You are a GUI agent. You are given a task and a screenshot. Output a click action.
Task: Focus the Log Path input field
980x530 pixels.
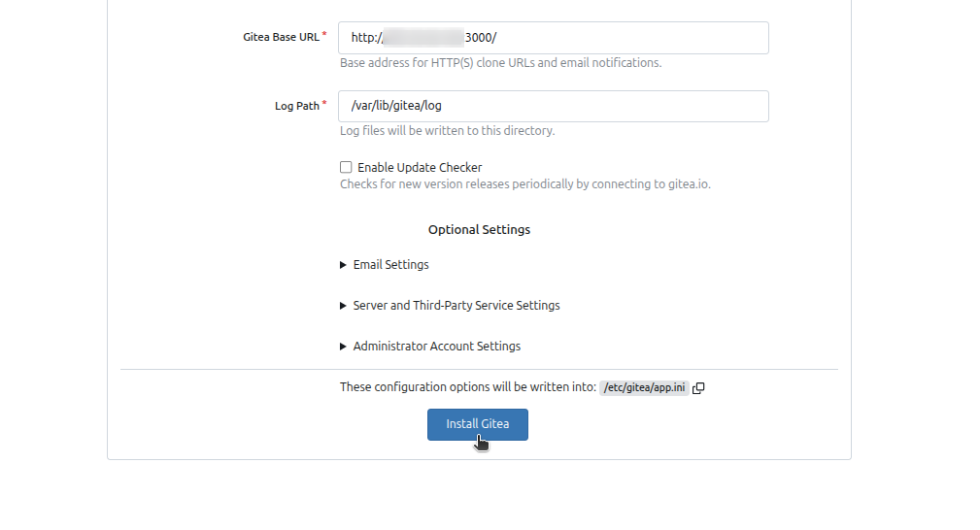tap(553, 106)
